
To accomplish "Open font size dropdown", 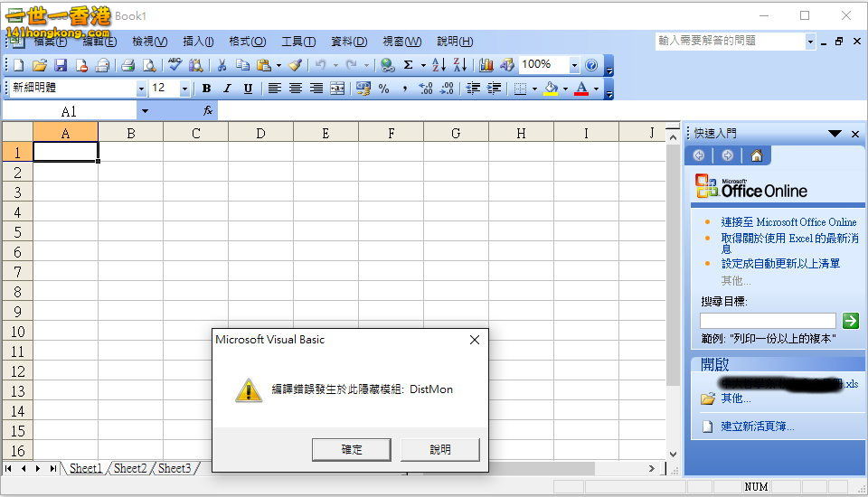I will pyautogui.click(x=184, y=89).
